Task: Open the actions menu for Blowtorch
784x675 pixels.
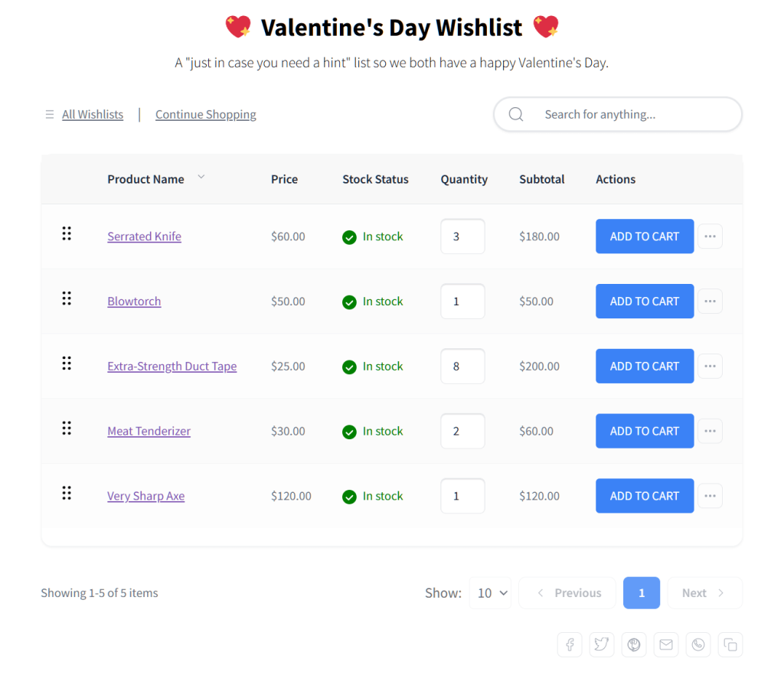Action: pos(710,301)
